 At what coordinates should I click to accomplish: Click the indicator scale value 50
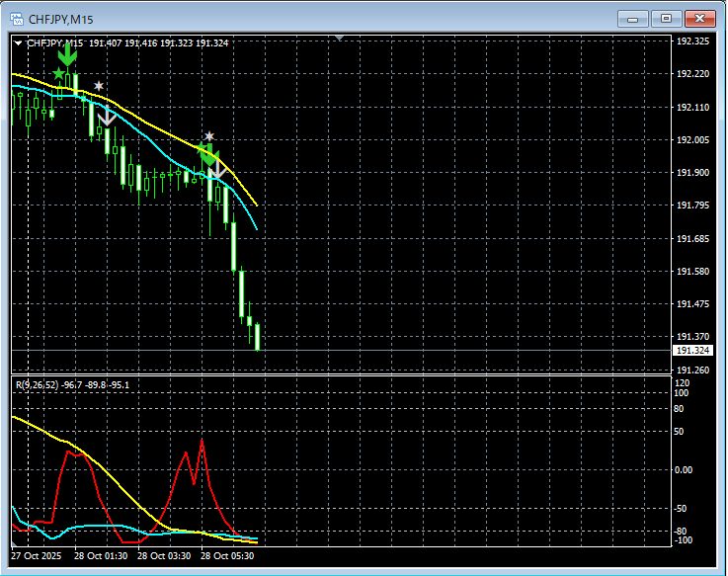(679, 432)
